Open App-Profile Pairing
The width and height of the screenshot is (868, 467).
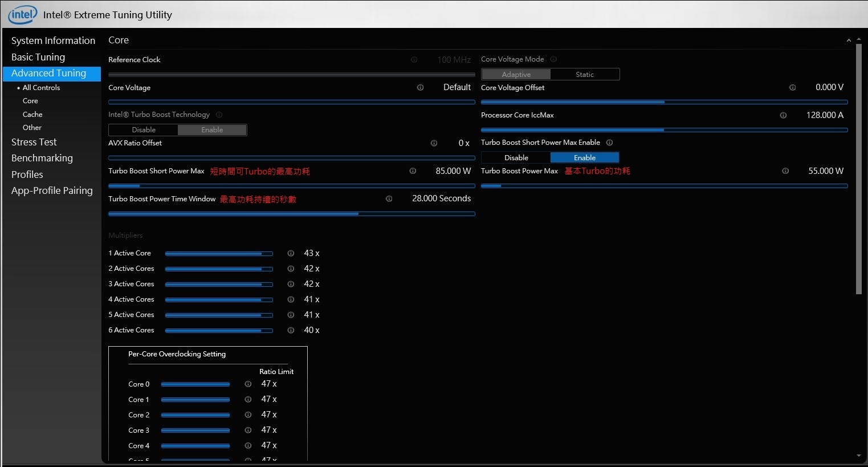pyautogui.click(x=52, y=190)
